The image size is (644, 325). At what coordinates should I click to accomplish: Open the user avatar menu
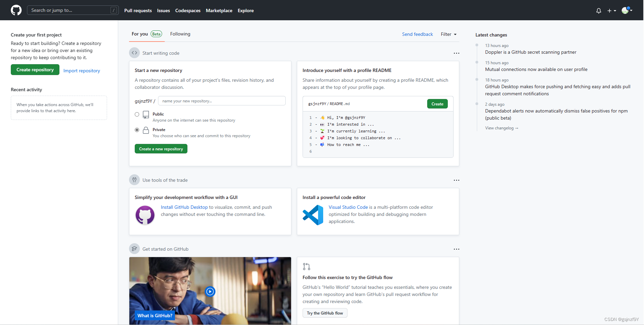(627, 10)
